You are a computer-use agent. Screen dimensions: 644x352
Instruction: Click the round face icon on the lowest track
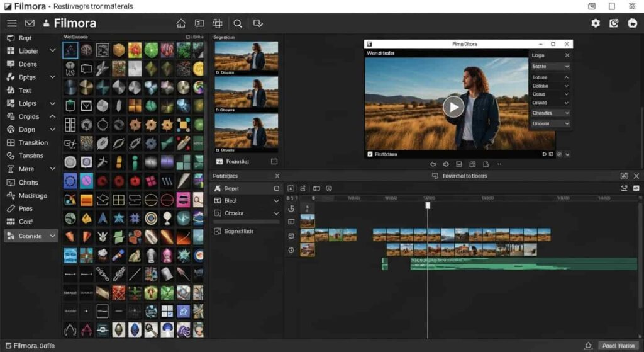[291, 250]
